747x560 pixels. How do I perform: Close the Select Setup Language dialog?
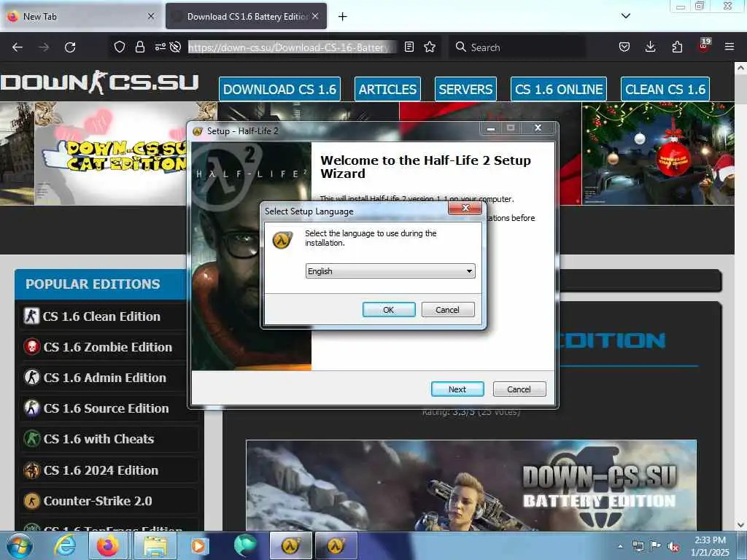pyautogui.click(x=465, y=208)
